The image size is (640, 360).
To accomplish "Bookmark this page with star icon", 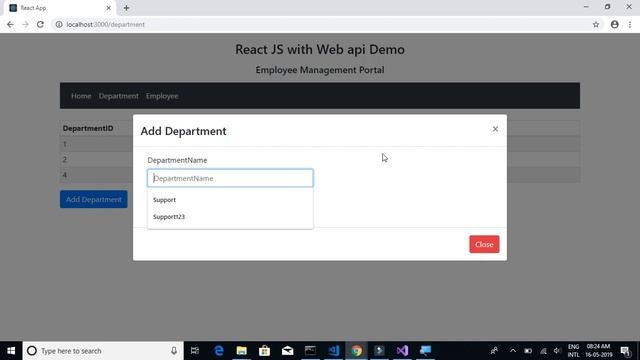I will pyautogui.click(x=596, y=24).
